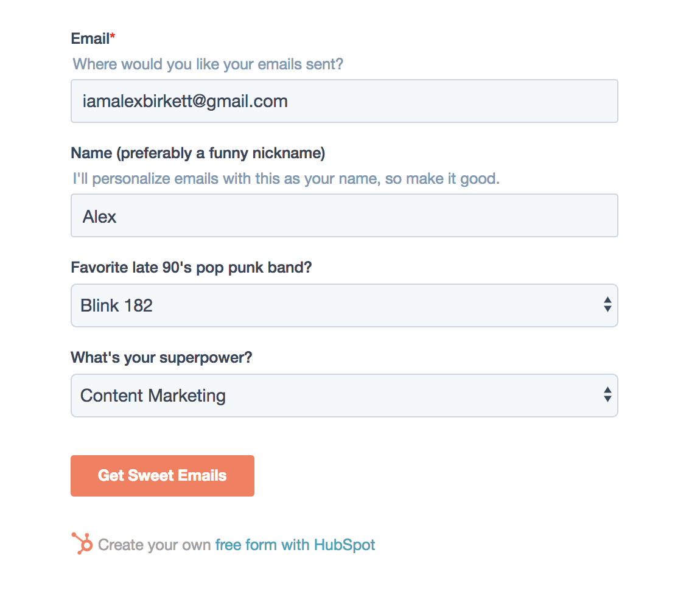Click the HubSpot sprocket logo icon
The image size is (700, 600).
(82, 543)
